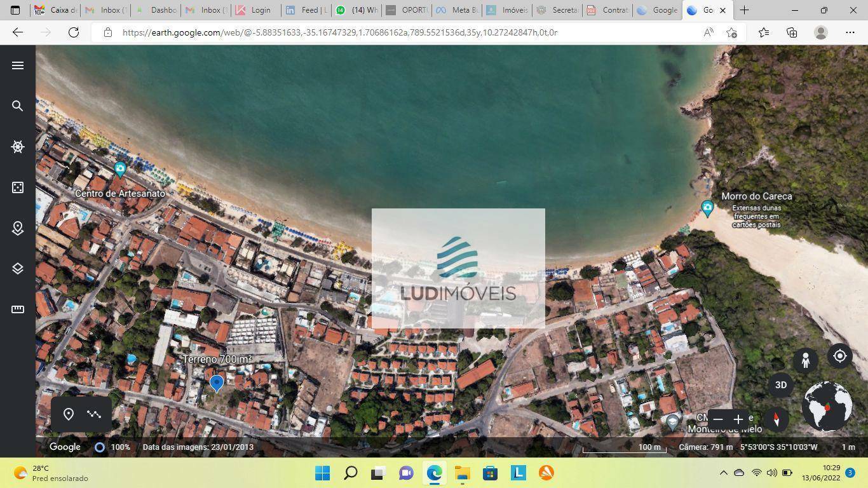Open Voyager ship's wheel icon
868x488 pixels.
(x=18, y=147)
